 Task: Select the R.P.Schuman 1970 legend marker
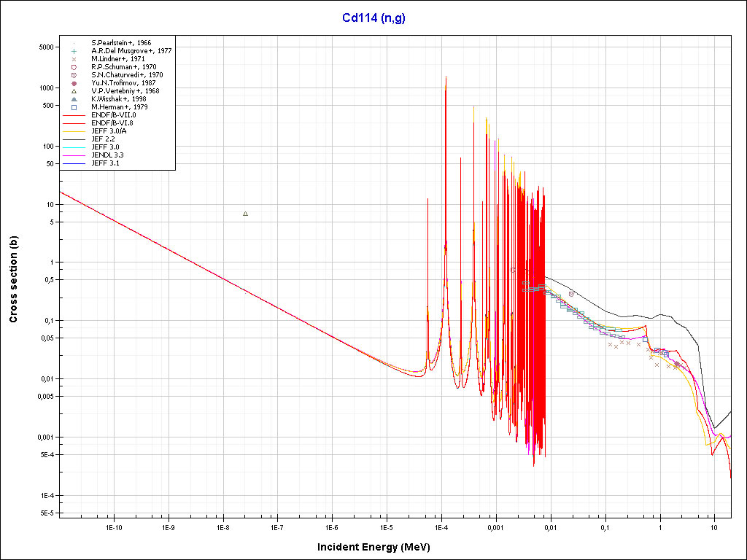(x=74, y=67)
